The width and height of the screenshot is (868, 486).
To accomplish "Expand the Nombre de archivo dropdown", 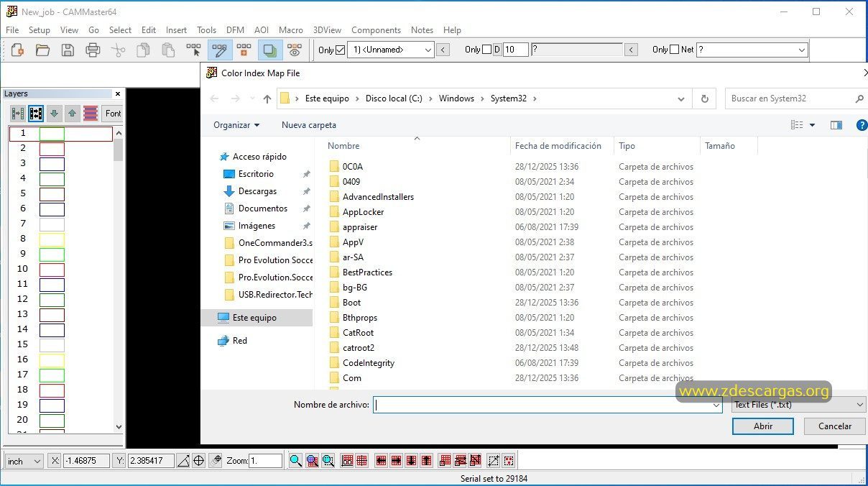I will (716, 405).
